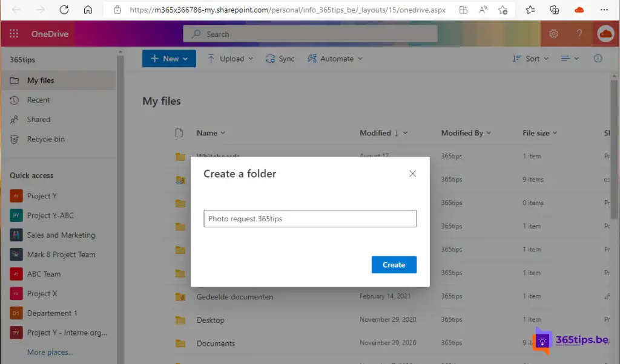Viewport: 620px width, 364px height.
Task: Open the details pane info icon
Action: click(598, 59)
